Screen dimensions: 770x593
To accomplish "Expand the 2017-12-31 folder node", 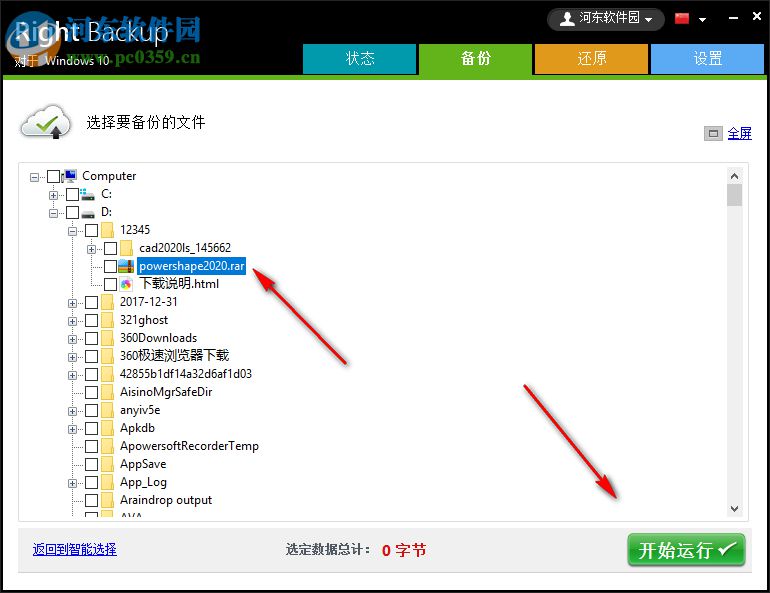I will pyautogui.click(x=72, y=303).
